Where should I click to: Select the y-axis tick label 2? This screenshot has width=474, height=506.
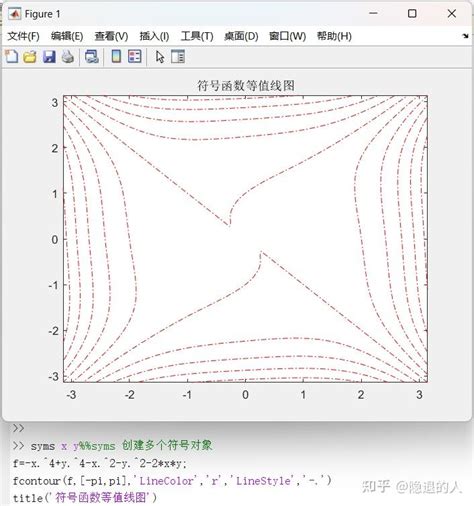[55, 148]
